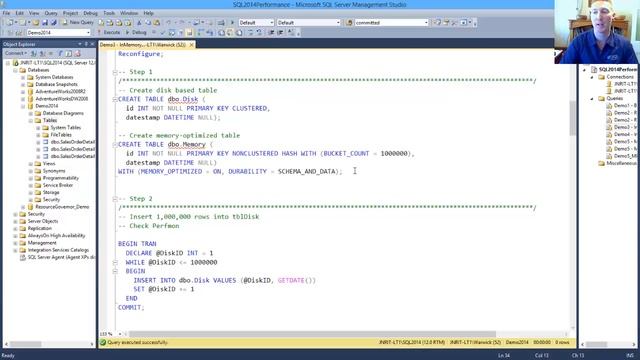
Task: Select SQL Server Agent node
Action: [61, 257]
